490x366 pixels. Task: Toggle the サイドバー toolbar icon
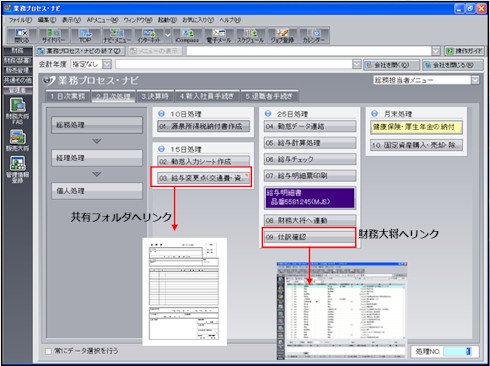pos(53,36)
